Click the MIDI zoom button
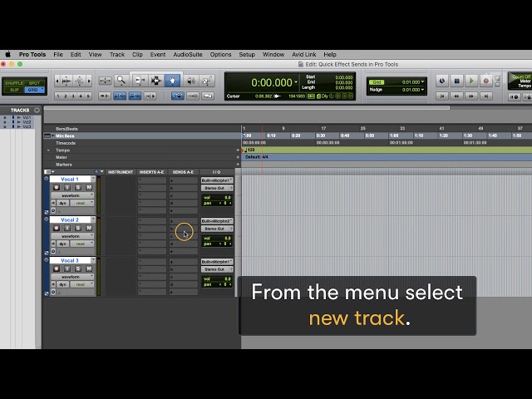This screenshot has width=532, height=399. (80, 81)
